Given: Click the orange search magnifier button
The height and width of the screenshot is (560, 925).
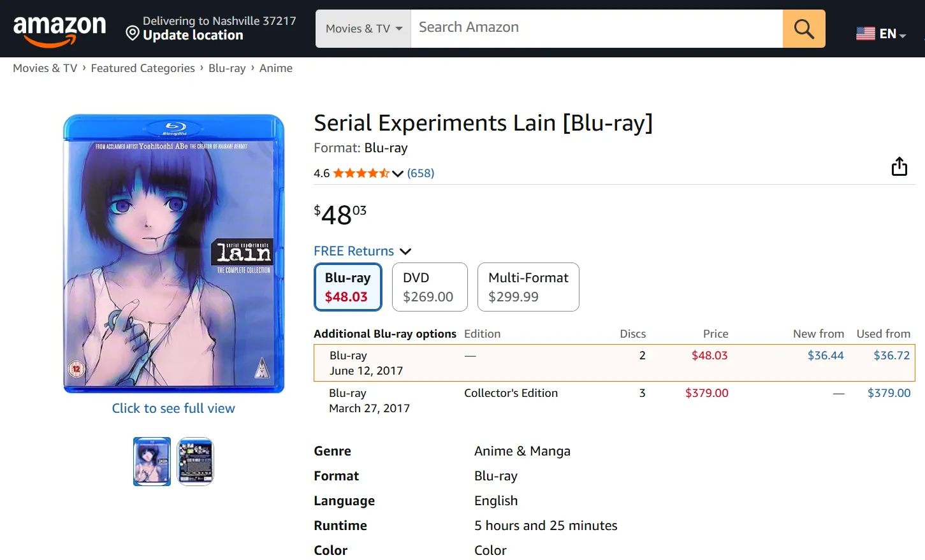Looking at the screenshot, I should pos(803,29).
